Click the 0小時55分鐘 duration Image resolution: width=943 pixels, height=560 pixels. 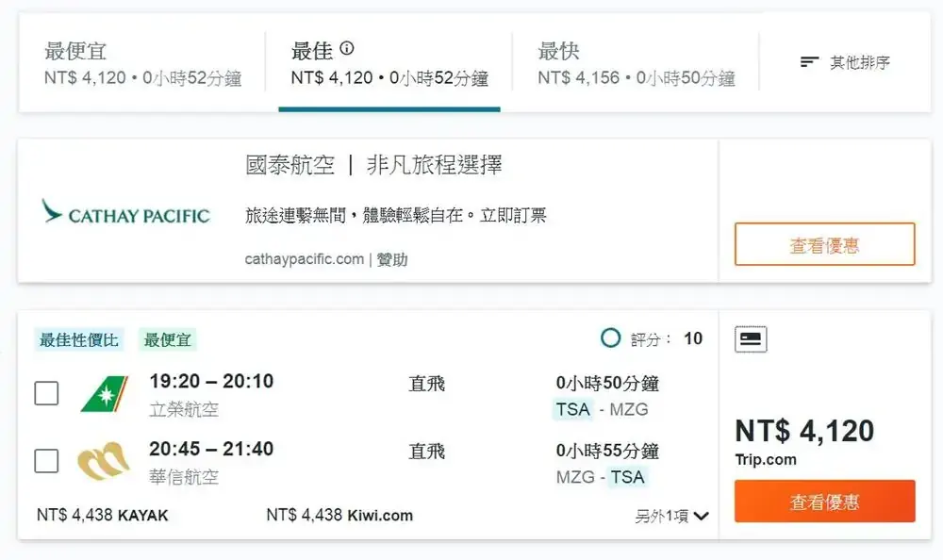point(607,452)
